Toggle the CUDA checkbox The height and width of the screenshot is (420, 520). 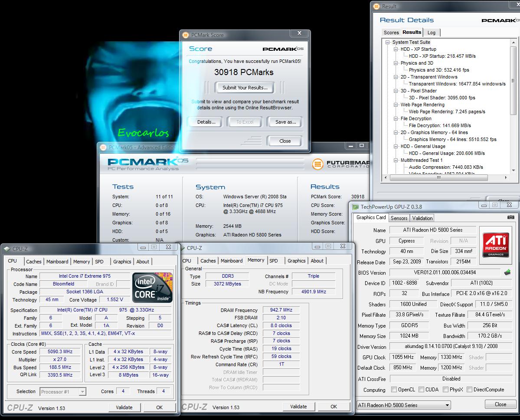pyautogui.click(x=421, y=390)
